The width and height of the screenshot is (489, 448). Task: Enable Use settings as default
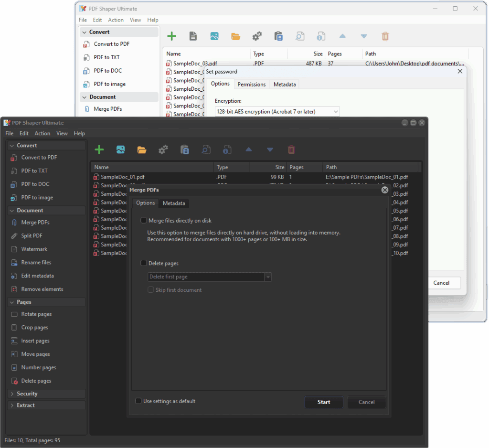tap(138, 401)
